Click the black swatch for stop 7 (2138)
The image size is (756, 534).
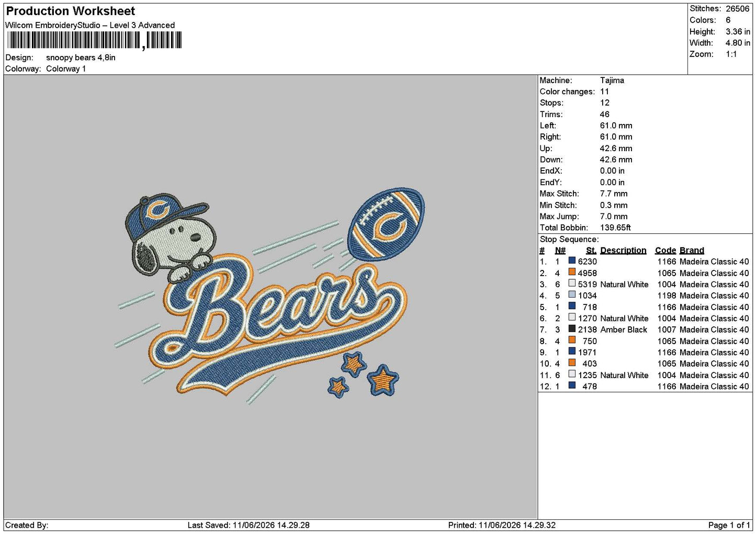click(x=572, y=328)
